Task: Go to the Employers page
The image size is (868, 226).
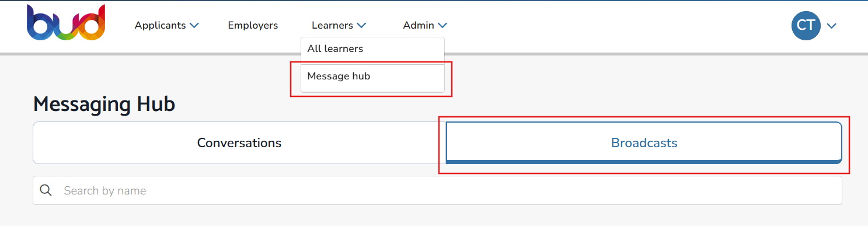Action: click(253, 25)
